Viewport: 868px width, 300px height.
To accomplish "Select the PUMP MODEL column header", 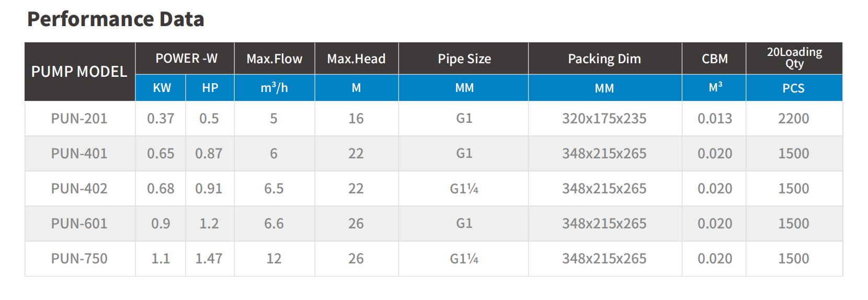I will (79, 72).
